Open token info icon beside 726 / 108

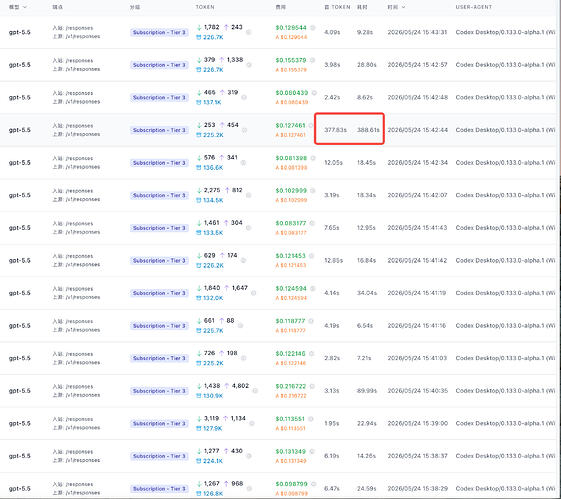pos(243,358)
